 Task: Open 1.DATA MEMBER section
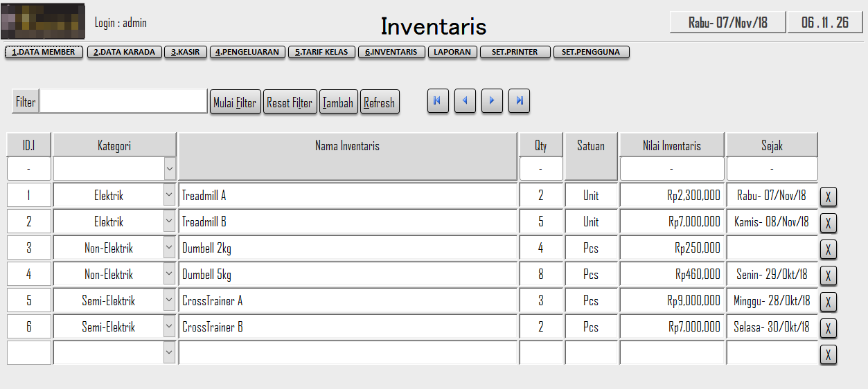(x=44, y=52)
